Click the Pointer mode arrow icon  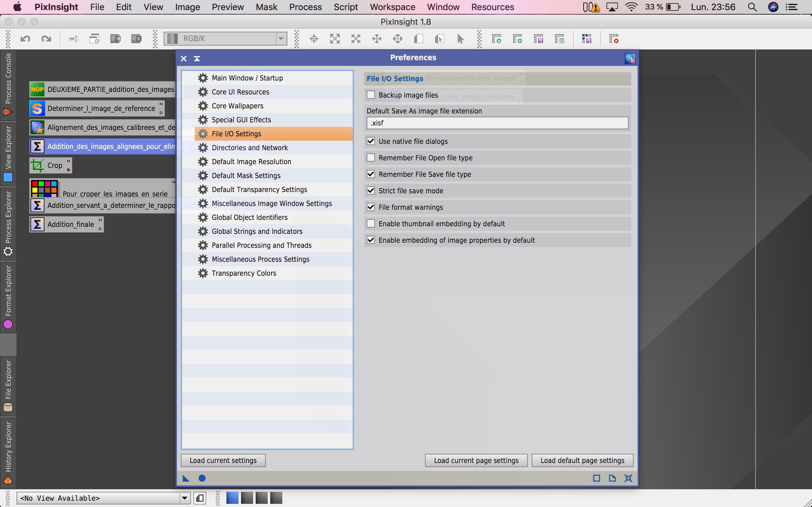click(x=460, y=39)
